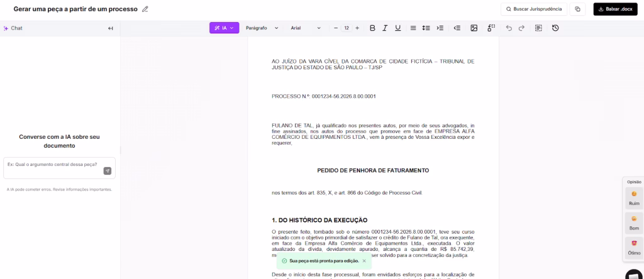Click the 'AO JUÍZO DA VARA CÍVEL' header line
This screenshot has width=644, height=279.
tap(373, 65)
